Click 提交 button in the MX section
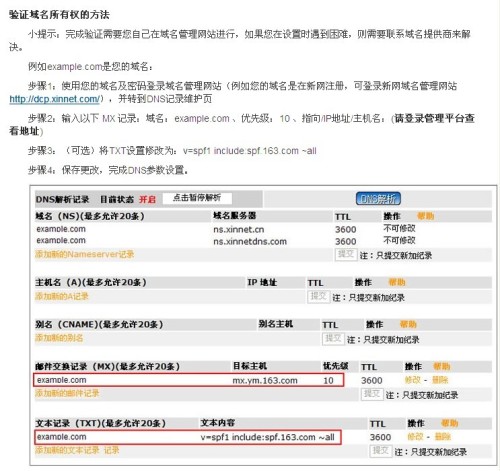 [372, 395]
